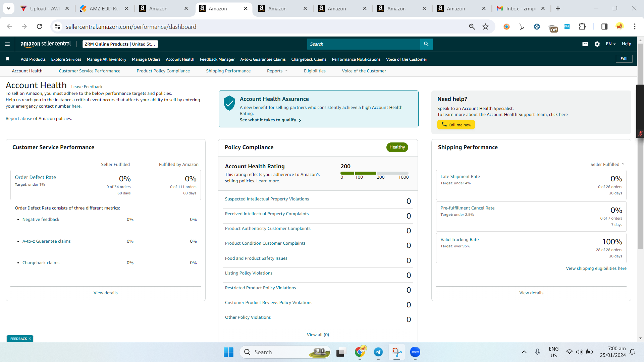This screenshot has height=362, width=644.
Task: Open the messages envelope icon
Action: tap(585, 44)
